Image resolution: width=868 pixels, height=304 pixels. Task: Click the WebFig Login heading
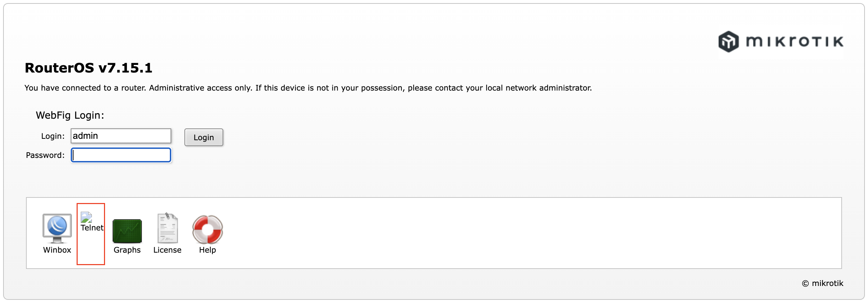click(70, 115)
